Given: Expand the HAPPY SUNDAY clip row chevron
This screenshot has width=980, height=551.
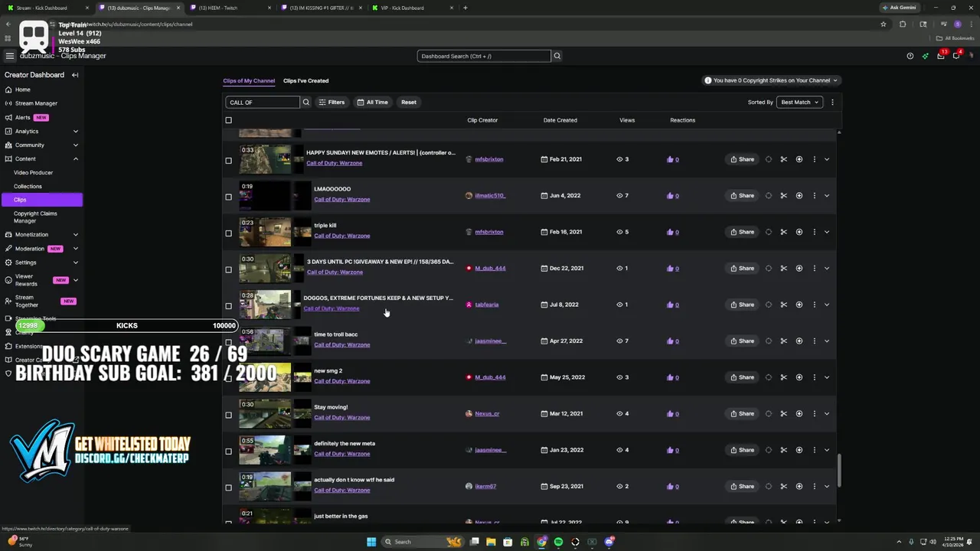Looking at the screenshot, I should pos(827,159).
